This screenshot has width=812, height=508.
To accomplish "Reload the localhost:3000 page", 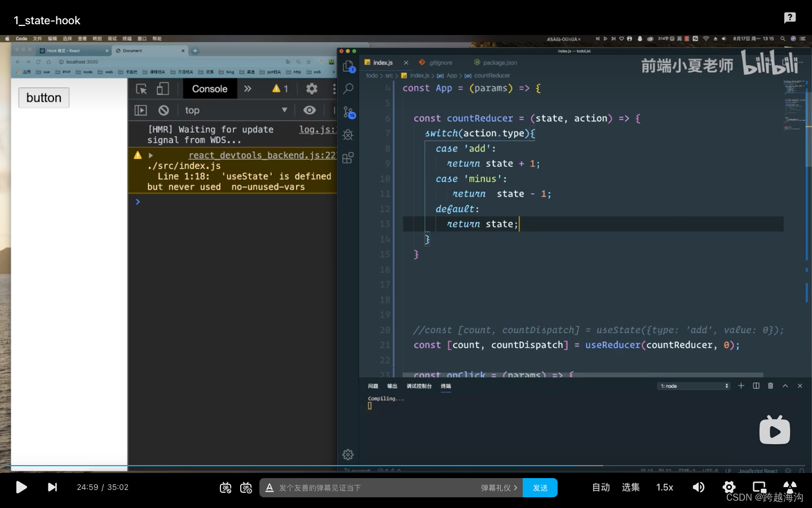I will (38, 62).
